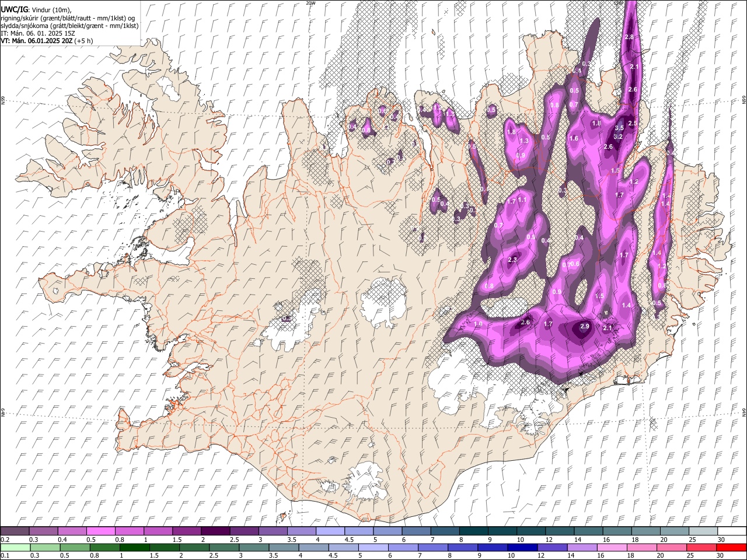Click the 3.5 snowfall value on map

pyautogui.click(x=619, y=128)
